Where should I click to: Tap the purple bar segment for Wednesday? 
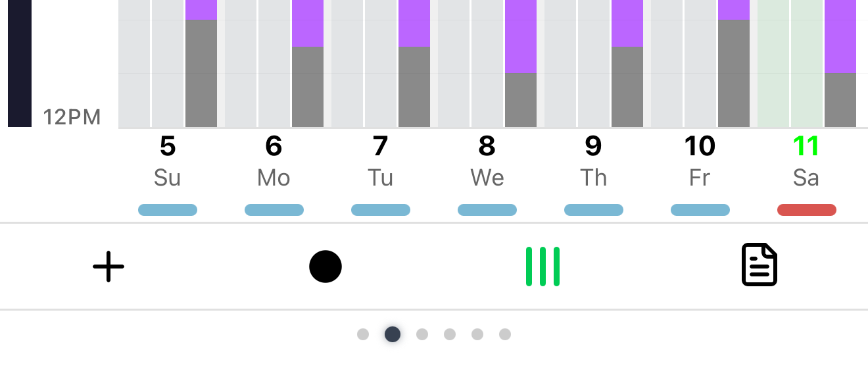[x=521, y=36]
